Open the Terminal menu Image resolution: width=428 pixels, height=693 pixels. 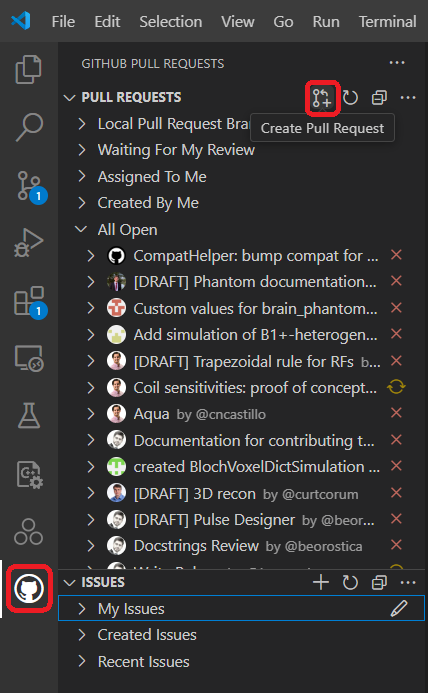click(387, 22)
